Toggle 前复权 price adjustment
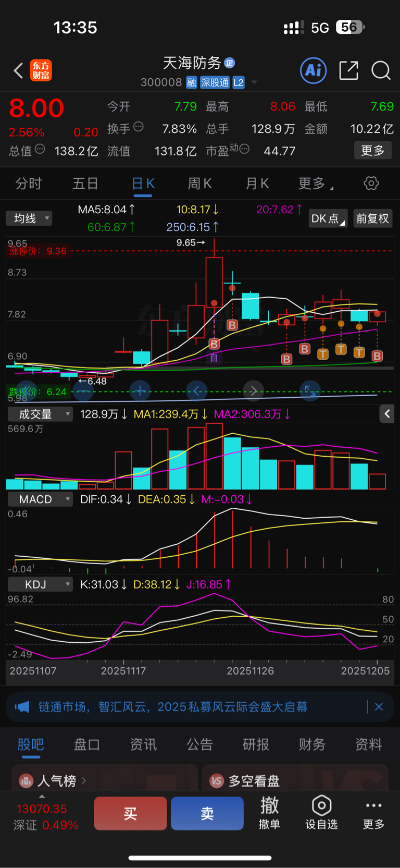Image resolution: width=400 pixels, height=868 pixels. pos(372,218)
